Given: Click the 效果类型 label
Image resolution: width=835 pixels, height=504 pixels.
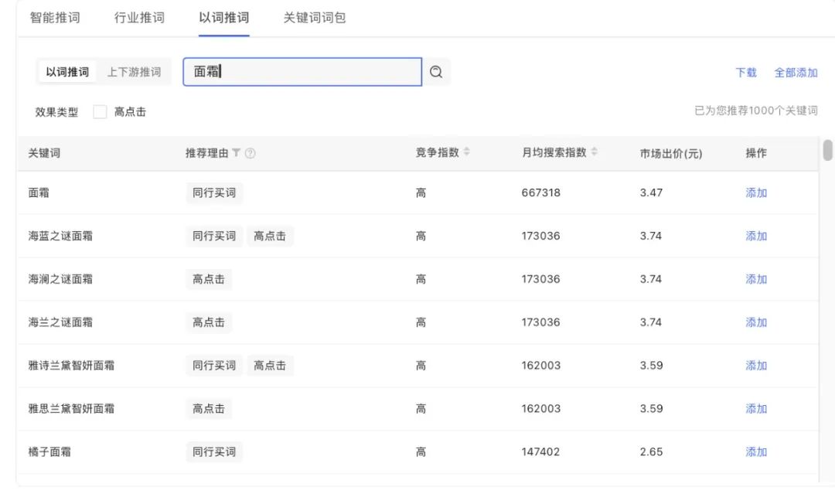Looking at the screenshot, I should (56, 112).
